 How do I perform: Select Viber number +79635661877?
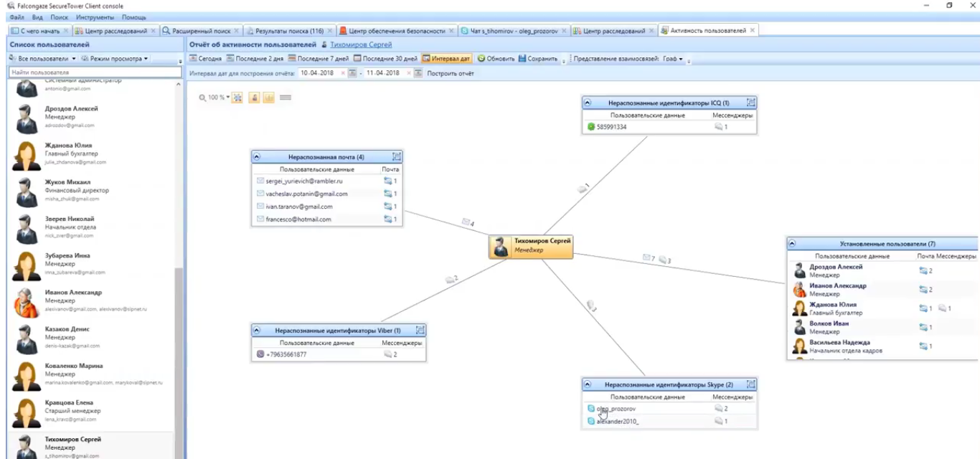286,354
